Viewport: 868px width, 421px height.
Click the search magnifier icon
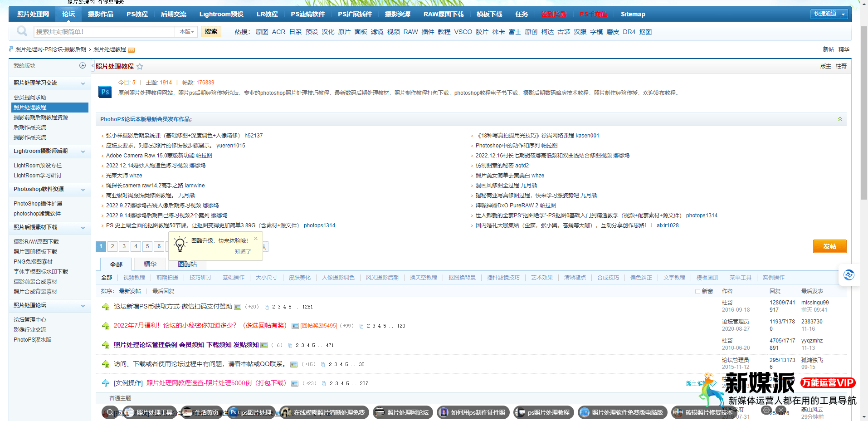coord(22,31)
